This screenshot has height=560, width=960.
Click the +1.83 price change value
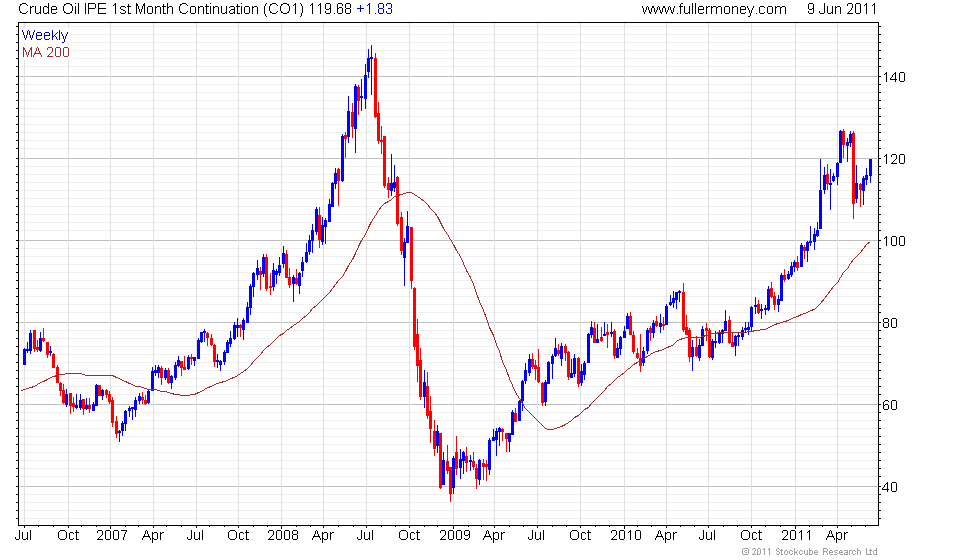[x=374, y=9]
